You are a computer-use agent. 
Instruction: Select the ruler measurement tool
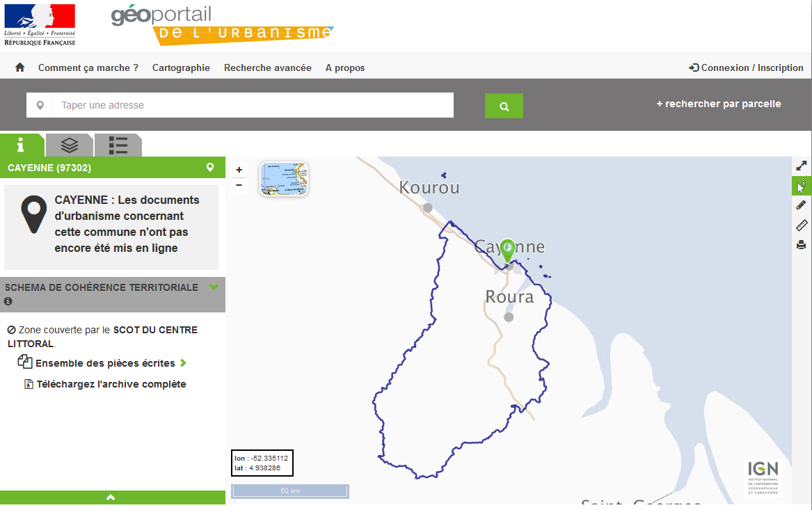tap(801, 225)
